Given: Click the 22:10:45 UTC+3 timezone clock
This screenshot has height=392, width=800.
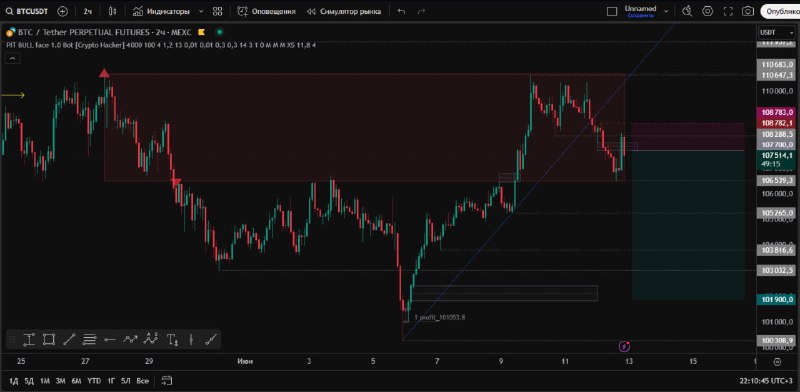Looking at the screenshot, I should click(x=767, y=381).
